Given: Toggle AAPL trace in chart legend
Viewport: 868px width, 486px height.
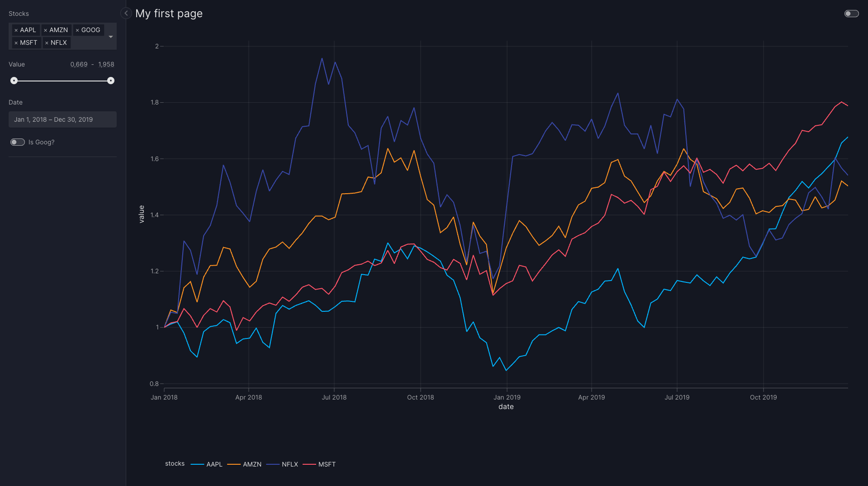Looking at the screenshot, I should (207, 464).
